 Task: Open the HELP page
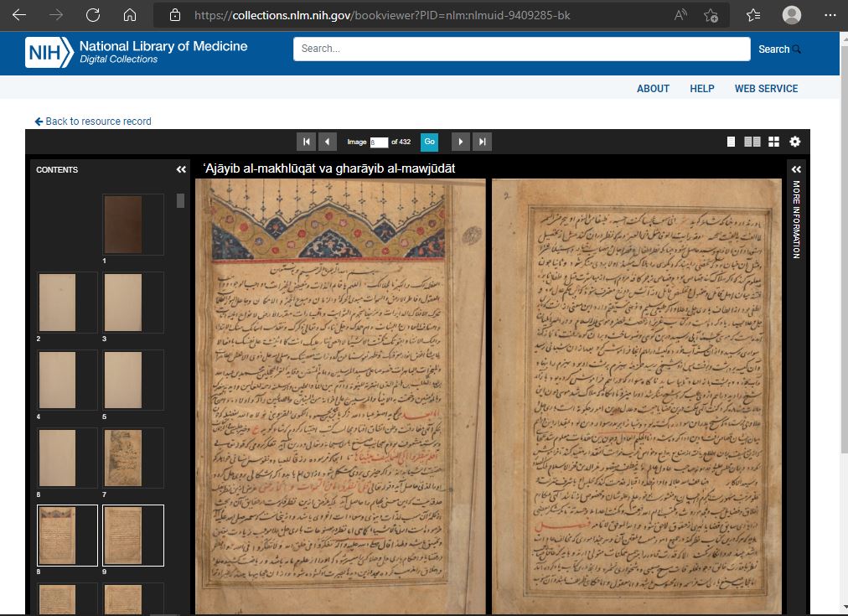[x=702, y=89]
